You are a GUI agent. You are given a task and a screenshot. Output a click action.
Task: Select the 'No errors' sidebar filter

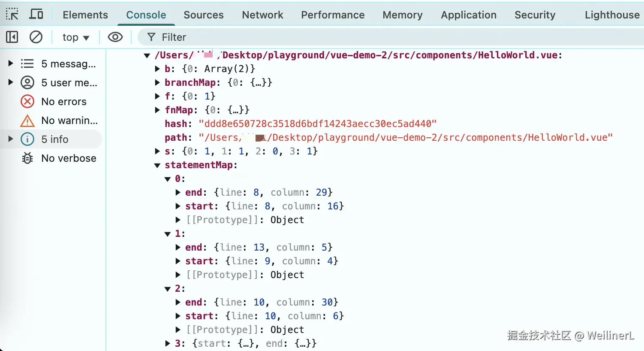click(63, 102)
